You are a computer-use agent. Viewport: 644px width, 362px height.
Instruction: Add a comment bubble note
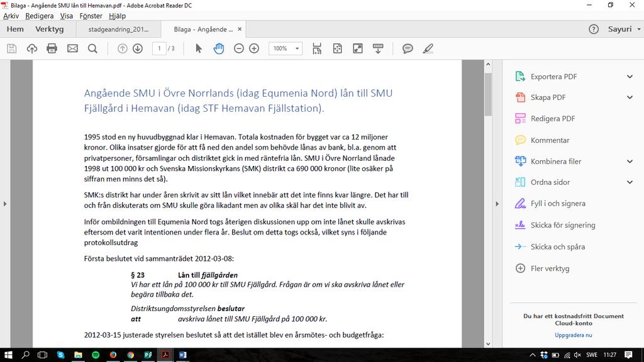(408, 48)
